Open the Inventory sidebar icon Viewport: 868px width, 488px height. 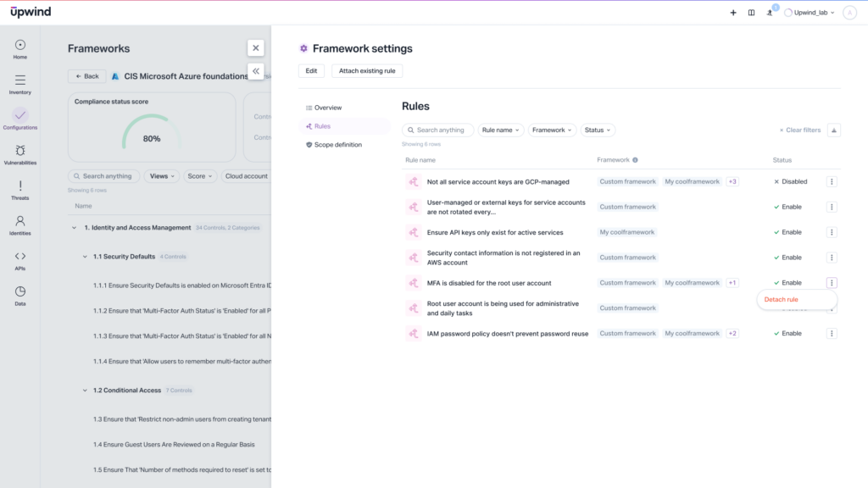(x=20, y=85)
